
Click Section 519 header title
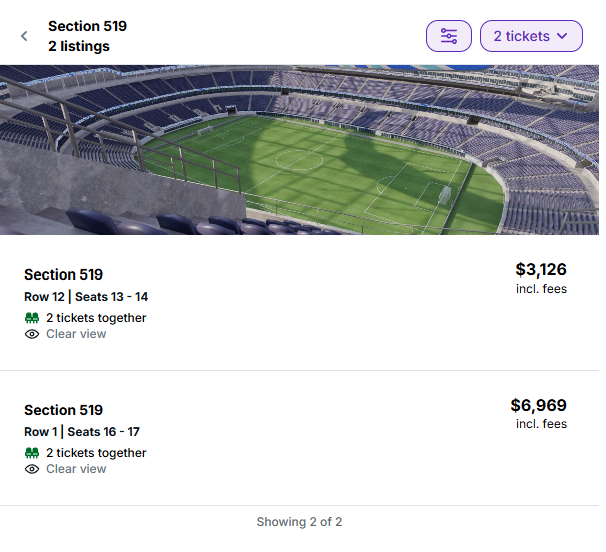[x=87, y=26]
